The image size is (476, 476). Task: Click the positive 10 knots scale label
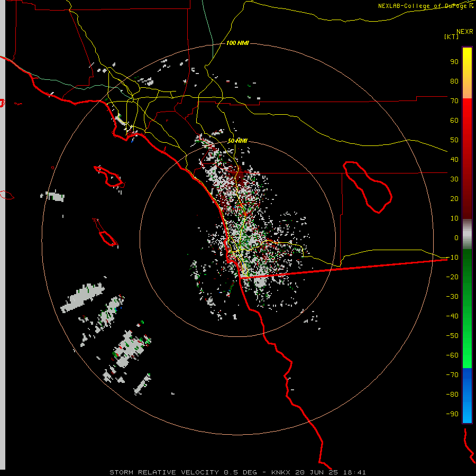[x=454, y=218]
